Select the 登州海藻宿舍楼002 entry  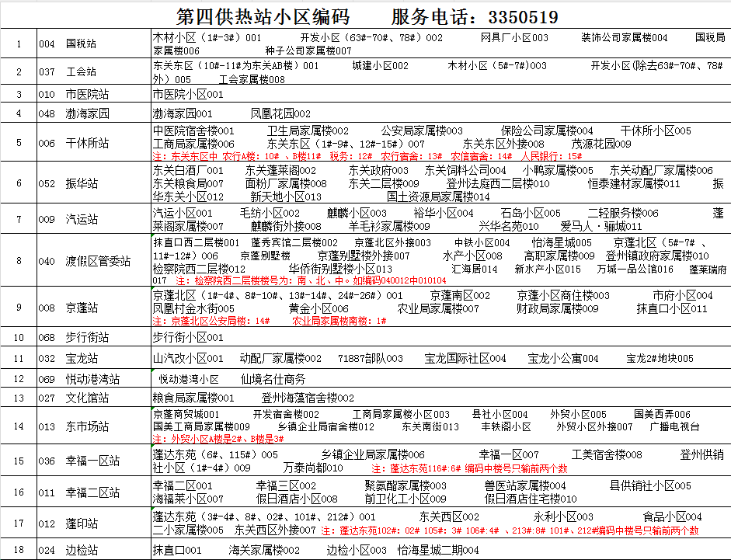[308, 398]
